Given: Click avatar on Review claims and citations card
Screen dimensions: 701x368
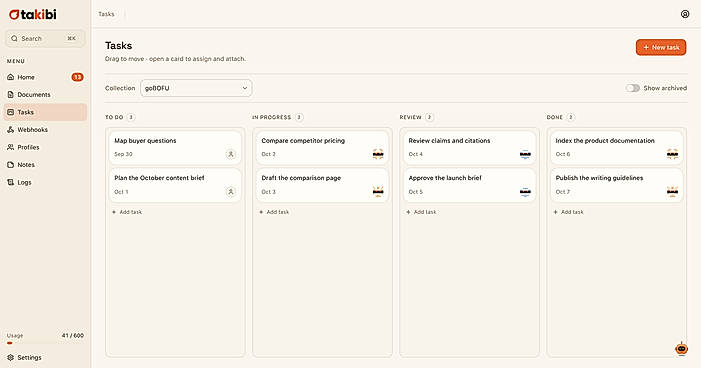Looking at the screenshot, I should (x=525, y=154).
